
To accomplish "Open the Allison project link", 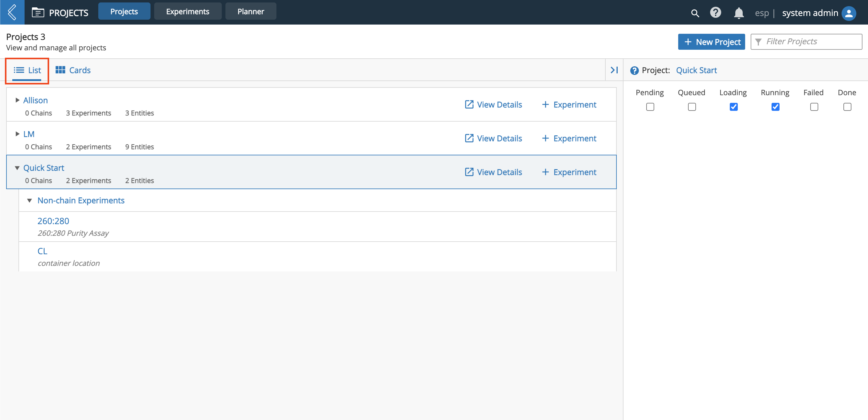I will click(x=35, y=100).
